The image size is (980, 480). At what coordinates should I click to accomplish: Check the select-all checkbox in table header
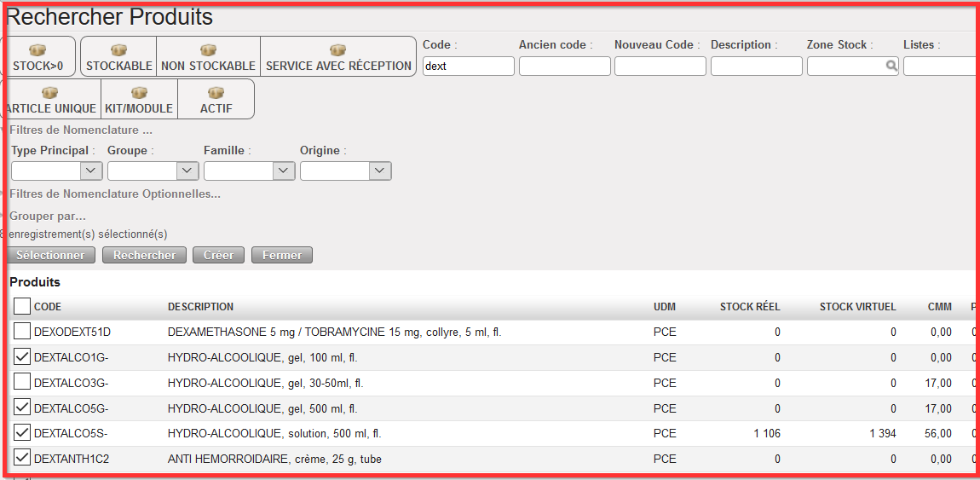22,305
